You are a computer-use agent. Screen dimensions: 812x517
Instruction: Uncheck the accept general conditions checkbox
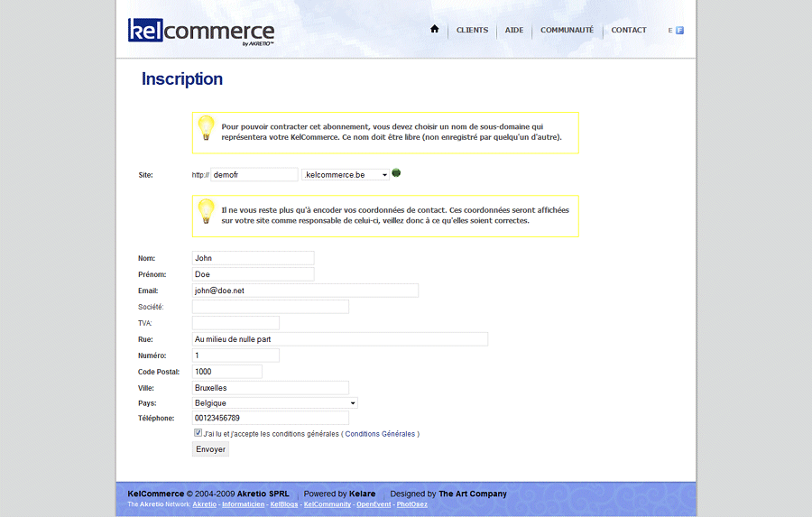(198, 433)
